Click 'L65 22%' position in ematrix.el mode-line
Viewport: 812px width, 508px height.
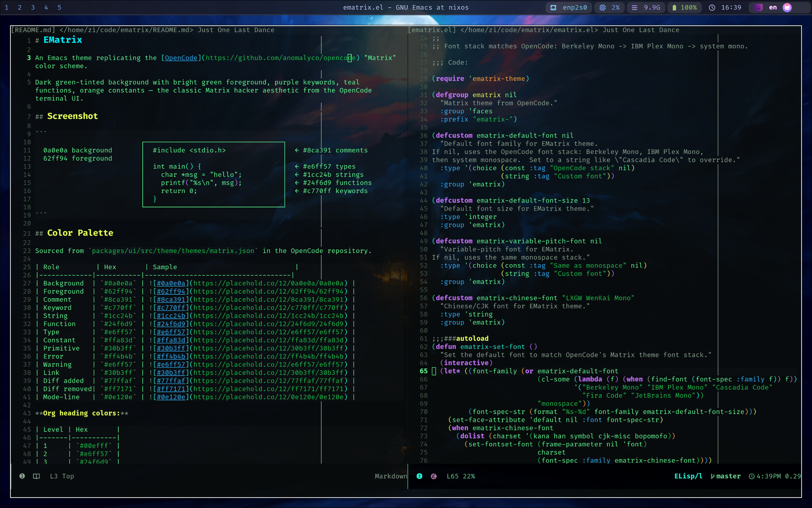point(461,476)
